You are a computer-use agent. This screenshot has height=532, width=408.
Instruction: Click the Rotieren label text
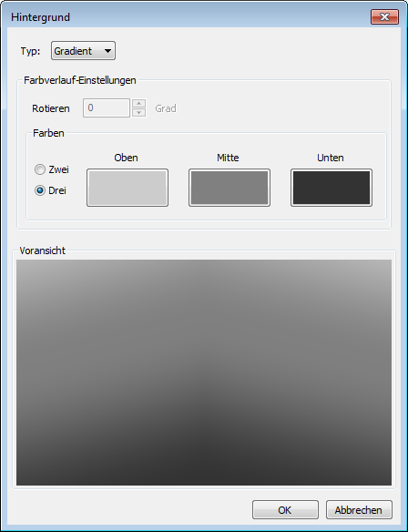pyautogui.click(x=51, y=108)
